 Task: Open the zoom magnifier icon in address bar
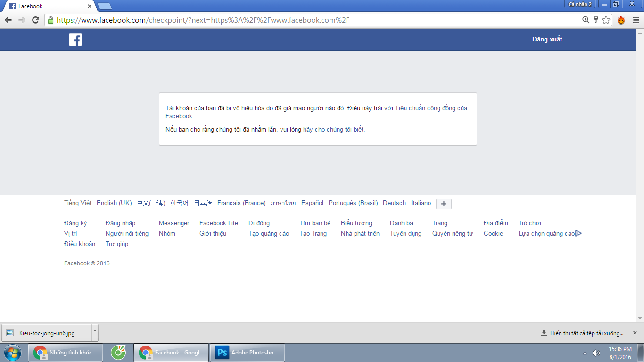[x=586, y=20]
